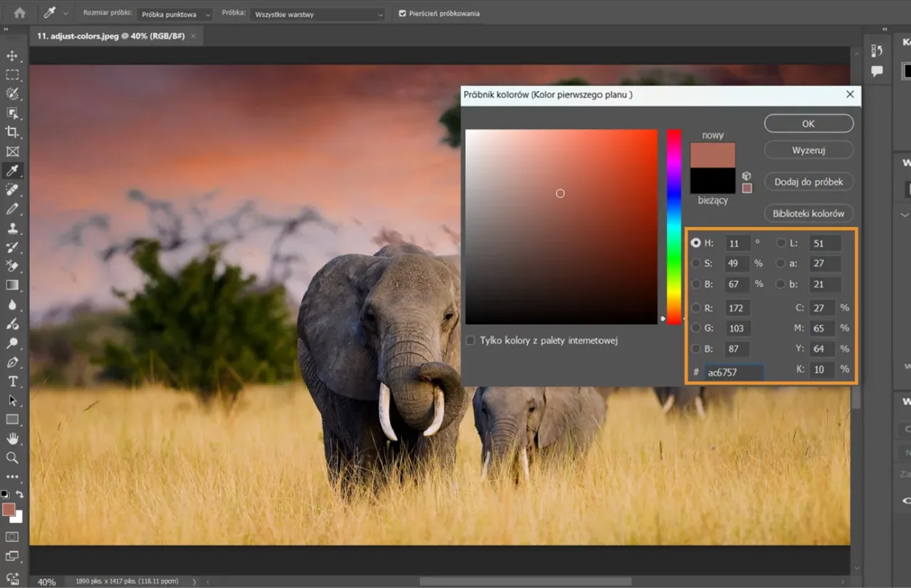The image size is (911, 588).
Task: Confirm color choice with OK button
Action: click(x=809, y=122)
